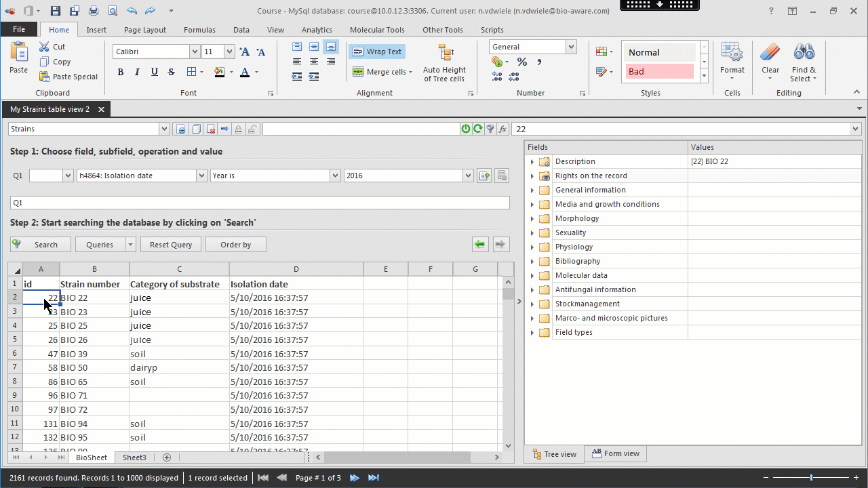Open the Molecular Tools ribbon tab
Viewport: 868px width, 488px height.
click(x=377, y=30)
